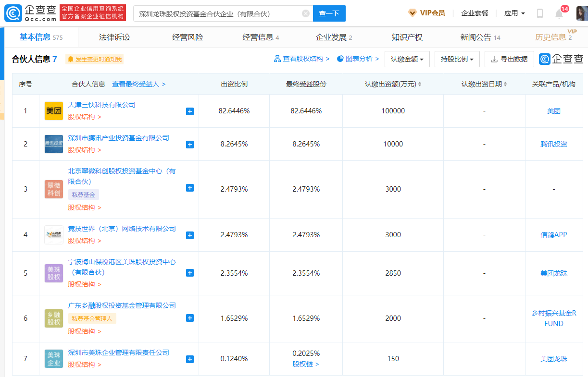Open the notifications bell icon

pyautogui.click(x=559, y=13)
